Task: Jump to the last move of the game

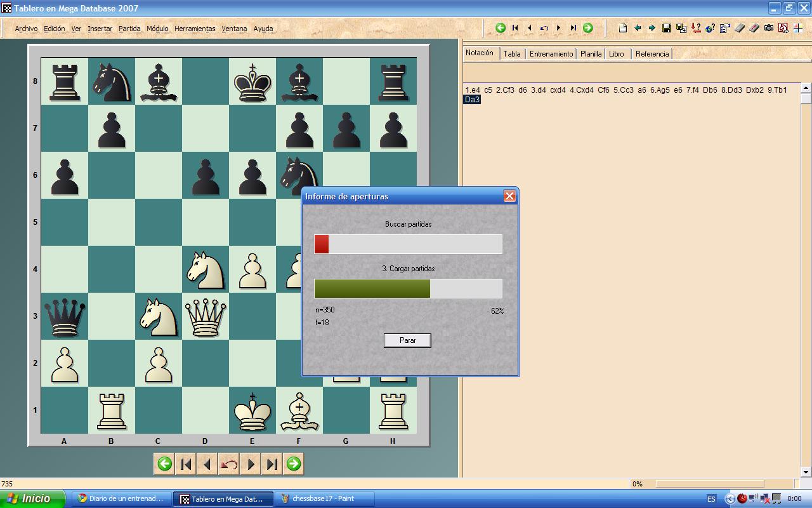Action: 272,464
